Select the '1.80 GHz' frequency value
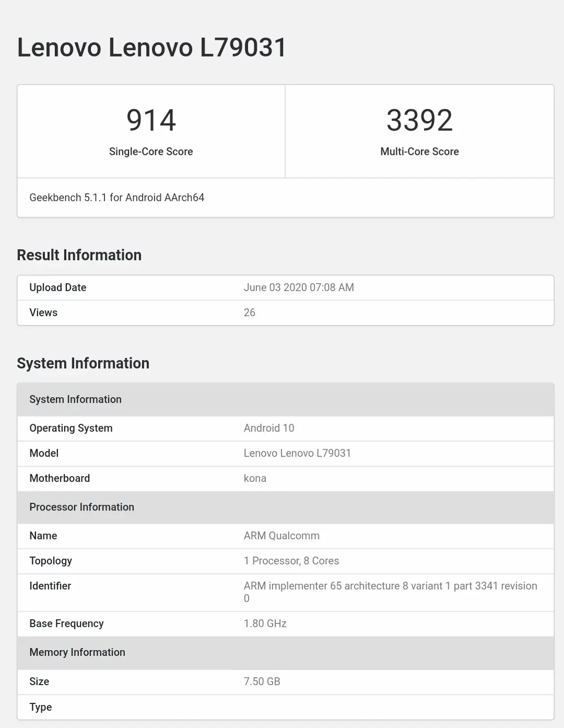Viewport: 564px width, 728px height. (265, 623)
